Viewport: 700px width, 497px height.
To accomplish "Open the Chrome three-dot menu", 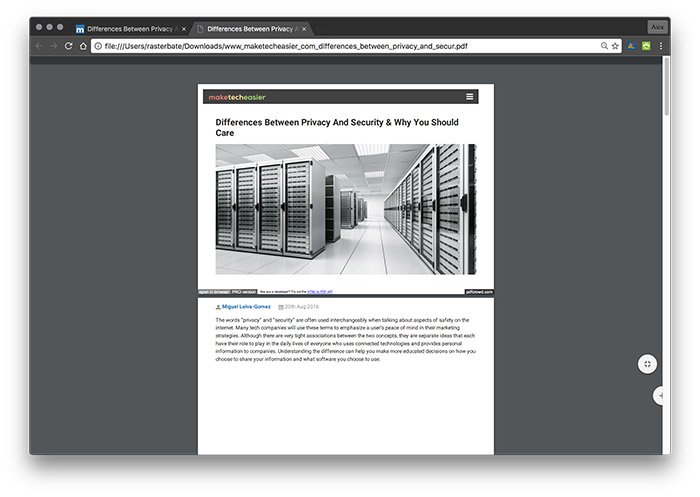I will coord(661,46).
